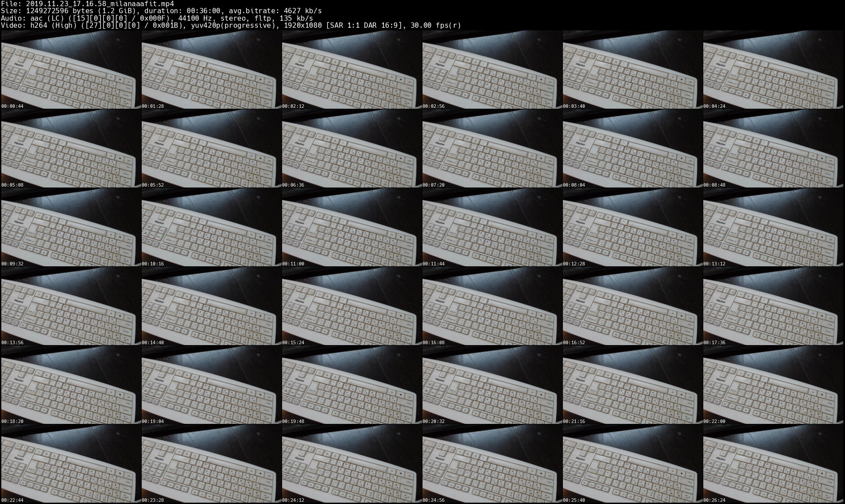Click the 00:05:08 keyboard frame

pos(71,148)
